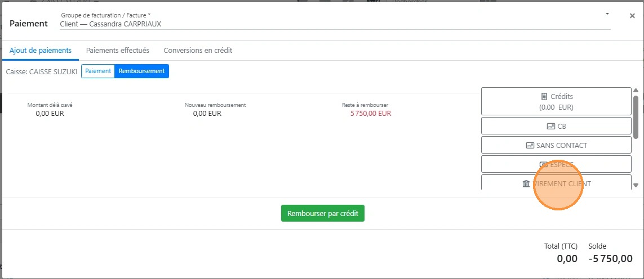Open the Client — Cassandra CARPRIAUX selector
The width and height of the screenshot is (644, 279).
pyautogui.click(x=332, y=24)
